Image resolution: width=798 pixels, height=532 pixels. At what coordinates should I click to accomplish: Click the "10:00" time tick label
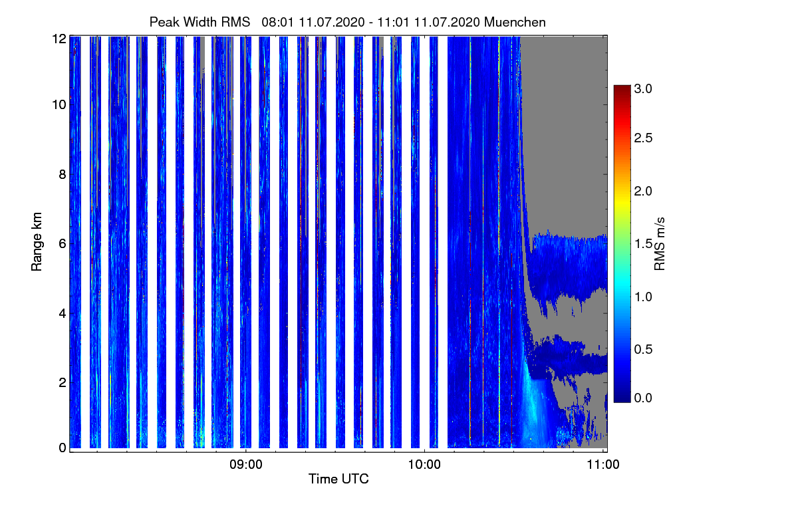coord(425,464)
